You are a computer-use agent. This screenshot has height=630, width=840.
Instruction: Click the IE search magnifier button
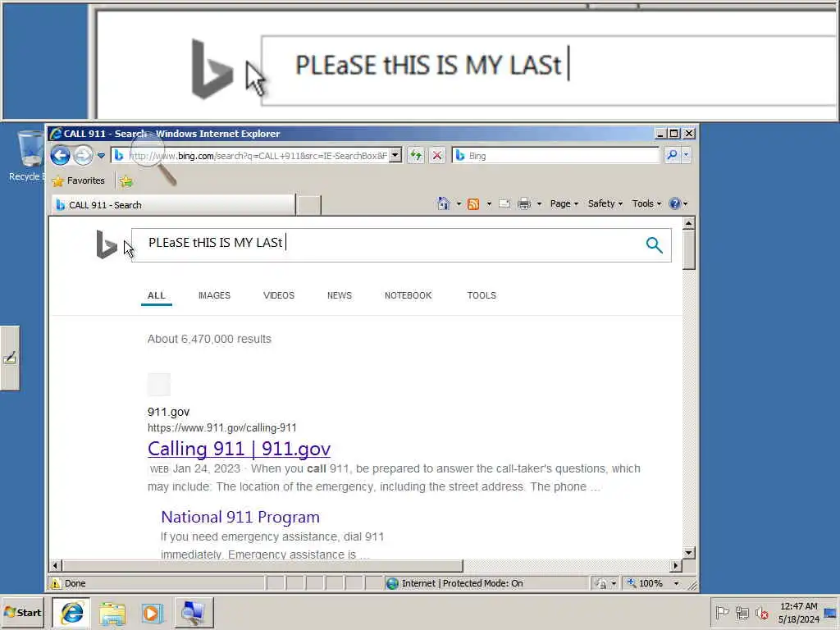(x=672, y=155)
